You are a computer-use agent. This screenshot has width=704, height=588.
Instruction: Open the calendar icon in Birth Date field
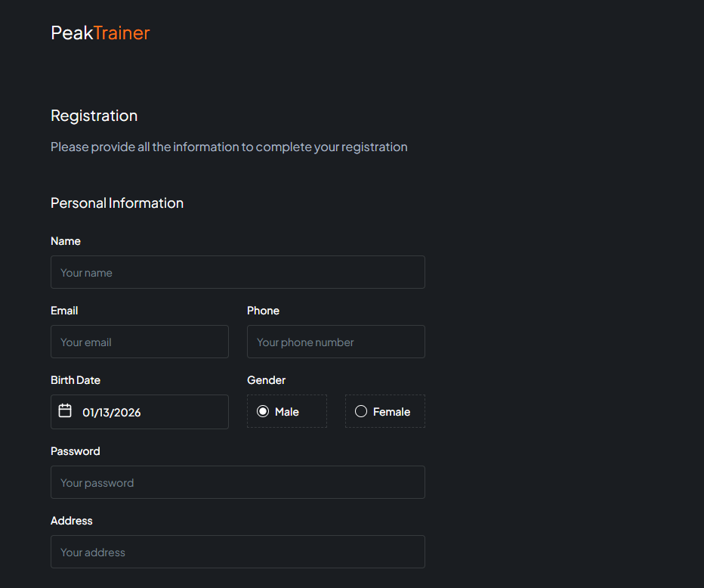point(66,411)
